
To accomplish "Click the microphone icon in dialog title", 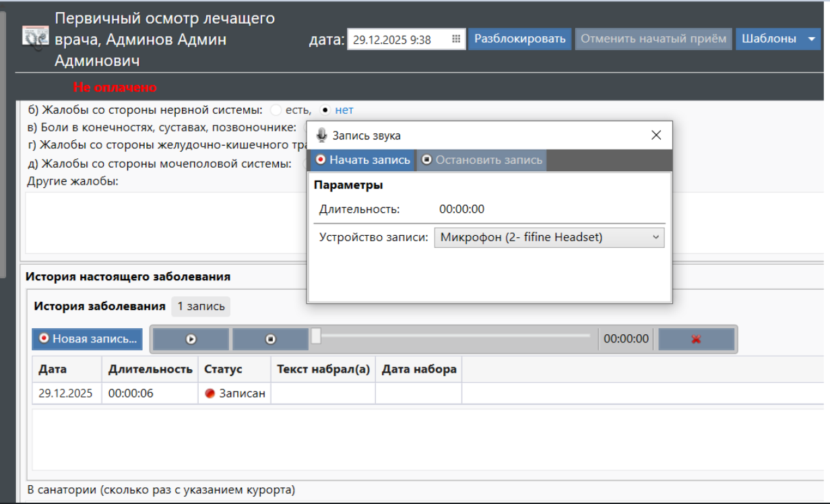I will (321, 135).
